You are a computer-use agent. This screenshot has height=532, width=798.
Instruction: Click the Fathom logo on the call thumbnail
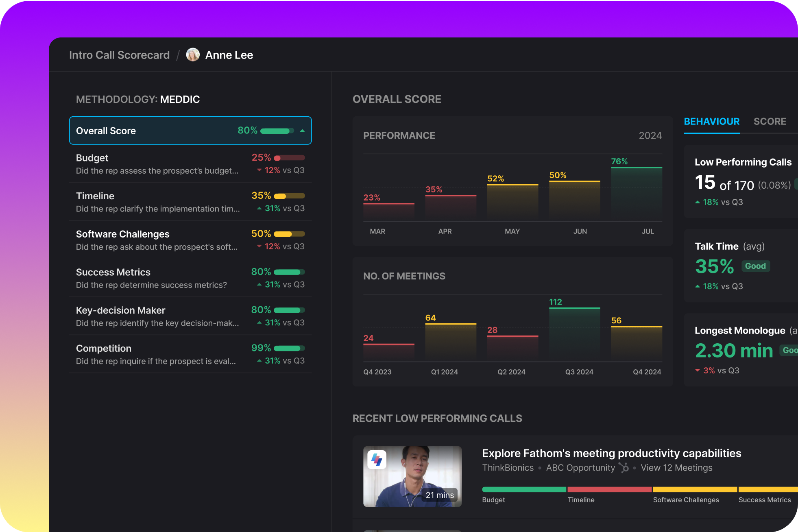pyautogui.click(x=377, y=460)
